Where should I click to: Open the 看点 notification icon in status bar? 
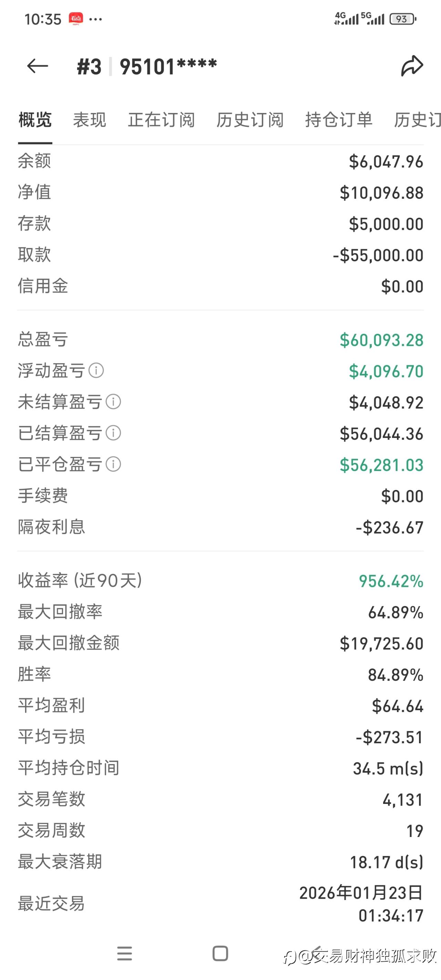(x=76, y=19)
